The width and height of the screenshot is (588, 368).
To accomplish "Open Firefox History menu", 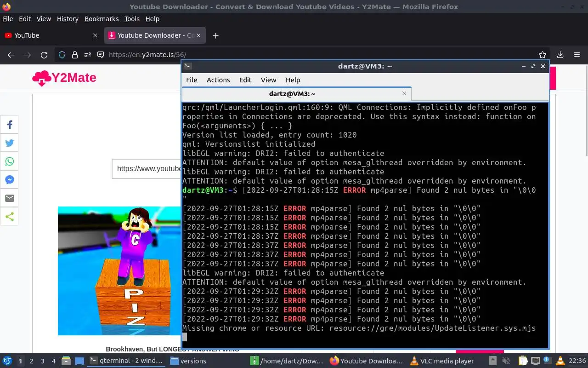I will click(x=68, y=19).
